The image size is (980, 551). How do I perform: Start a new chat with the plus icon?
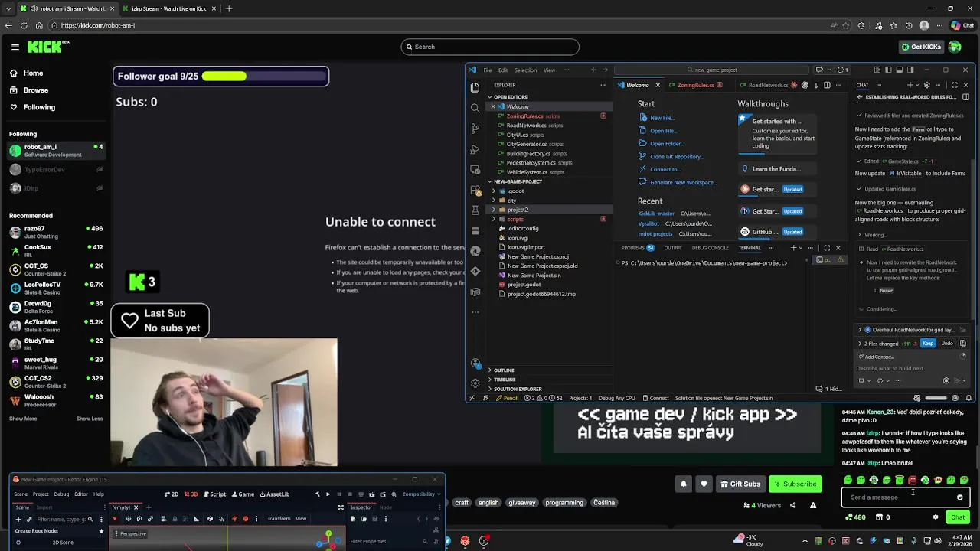pyautogui.click(x=910, y=85)
